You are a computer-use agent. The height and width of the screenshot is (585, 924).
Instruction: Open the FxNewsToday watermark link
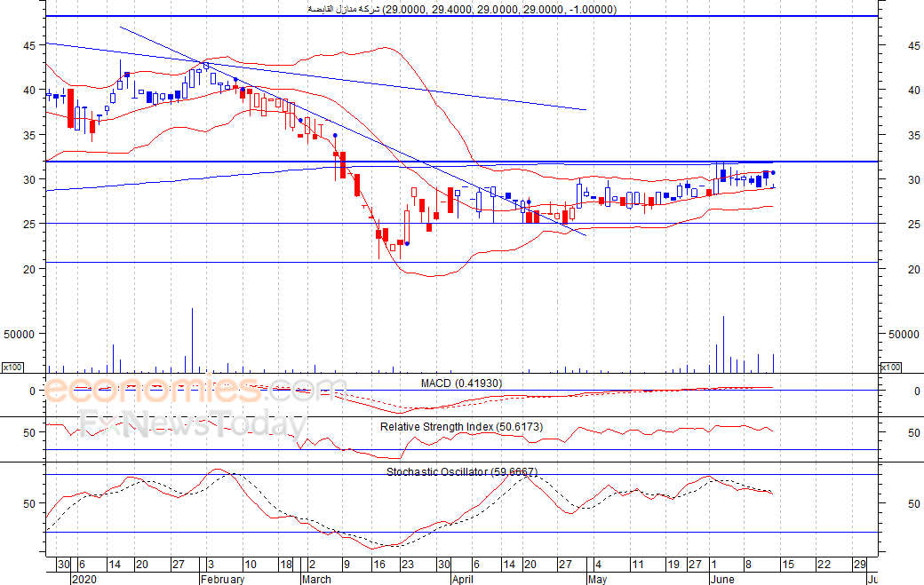click(x=194, y=423)
